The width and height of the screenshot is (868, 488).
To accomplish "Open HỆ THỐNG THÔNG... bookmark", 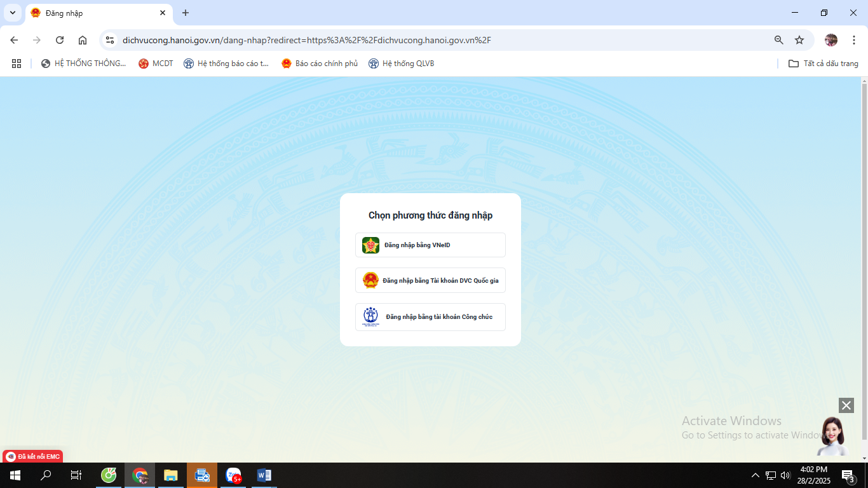I will (83, 64).
